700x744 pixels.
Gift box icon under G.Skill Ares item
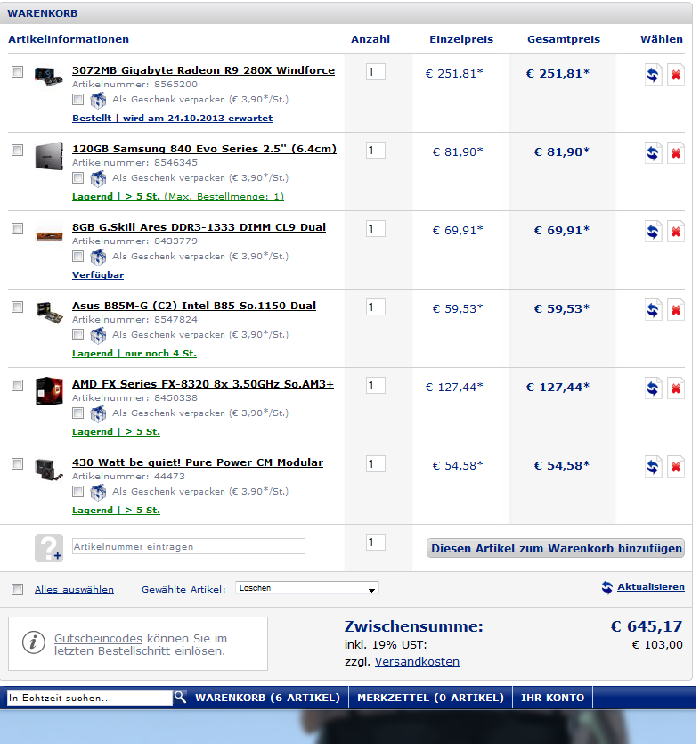98,257
